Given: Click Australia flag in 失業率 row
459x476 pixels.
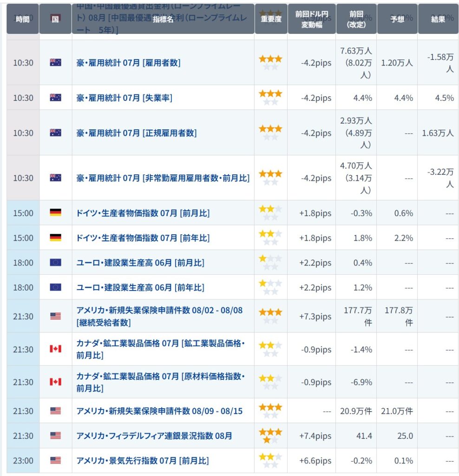Looking at the screenshot, I should (56, 98).
